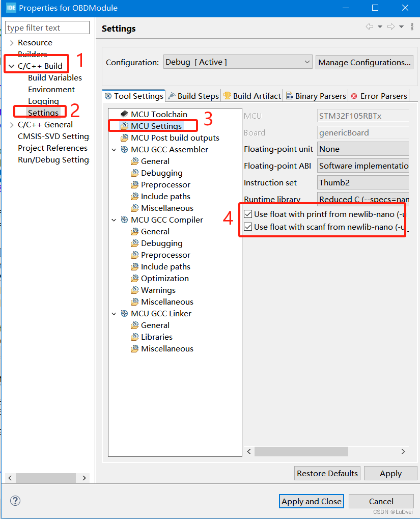Click the Assembler General option icon
Image resolution: width=420 pixels, height=519 pixels.
[135, 161]
